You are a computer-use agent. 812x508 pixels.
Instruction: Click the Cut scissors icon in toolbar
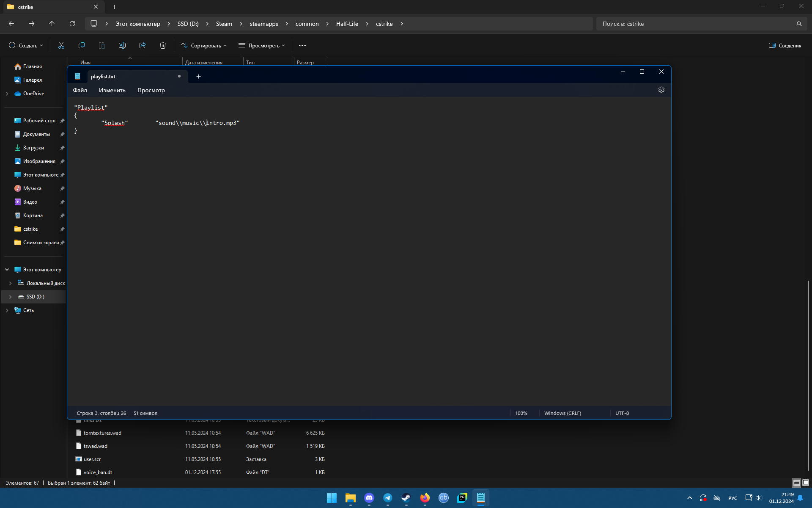(x=61, y=45)
